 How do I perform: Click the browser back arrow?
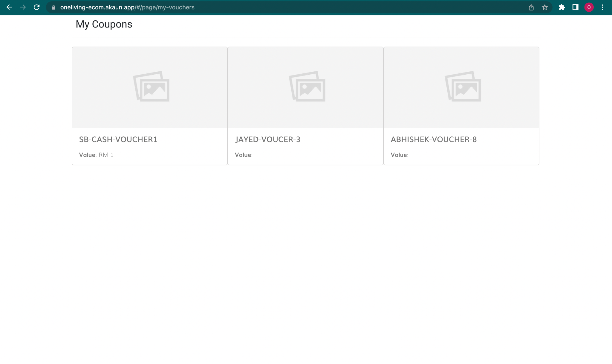[x=9, y=7]
